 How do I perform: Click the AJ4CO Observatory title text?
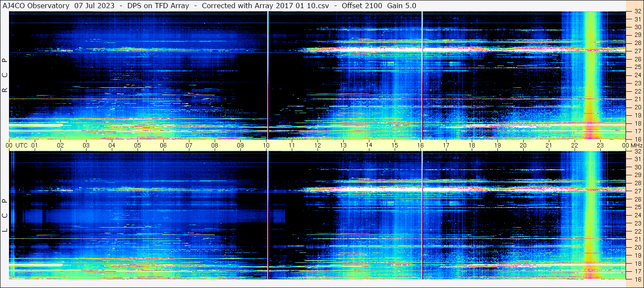36,6
